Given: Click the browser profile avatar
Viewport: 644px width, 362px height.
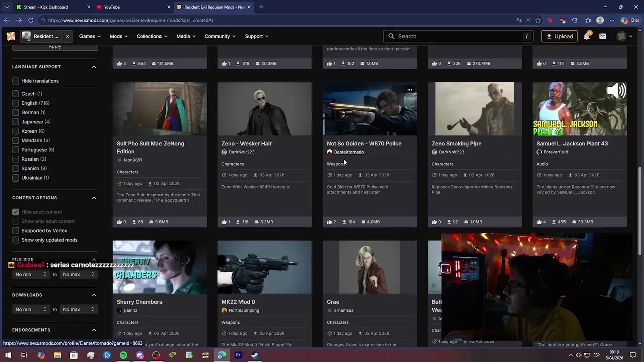Looking at the screenshot, I should pos(600,20).
